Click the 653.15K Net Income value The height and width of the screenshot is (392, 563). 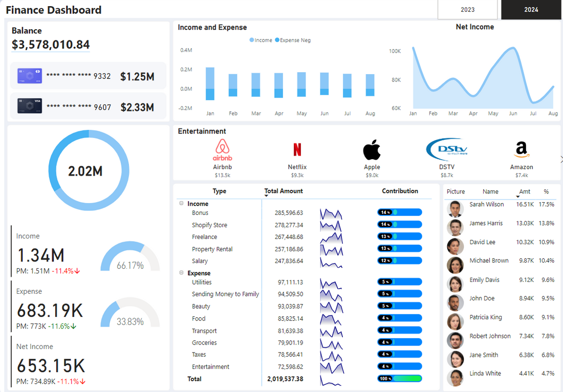pos(51,366)
